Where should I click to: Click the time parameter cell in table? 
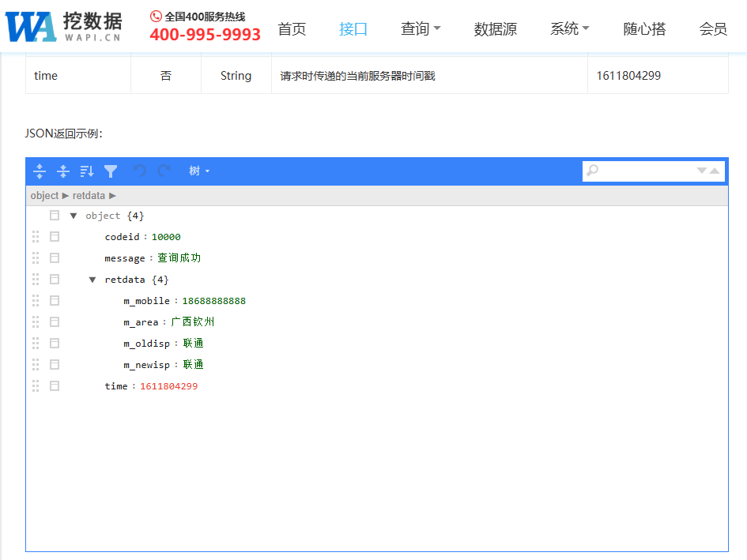point(78,75)
